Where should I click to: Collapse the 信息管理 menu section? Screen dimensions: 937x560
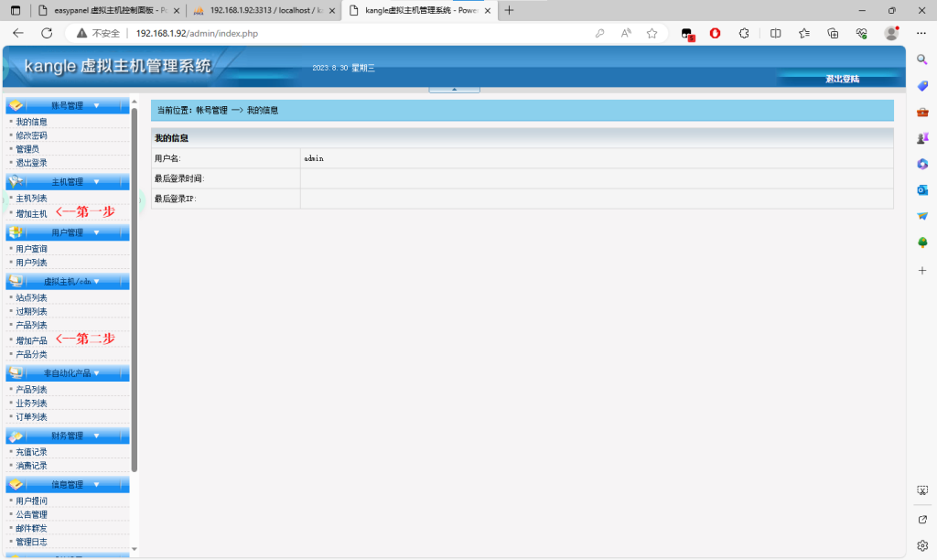click(x=96, y=484)
